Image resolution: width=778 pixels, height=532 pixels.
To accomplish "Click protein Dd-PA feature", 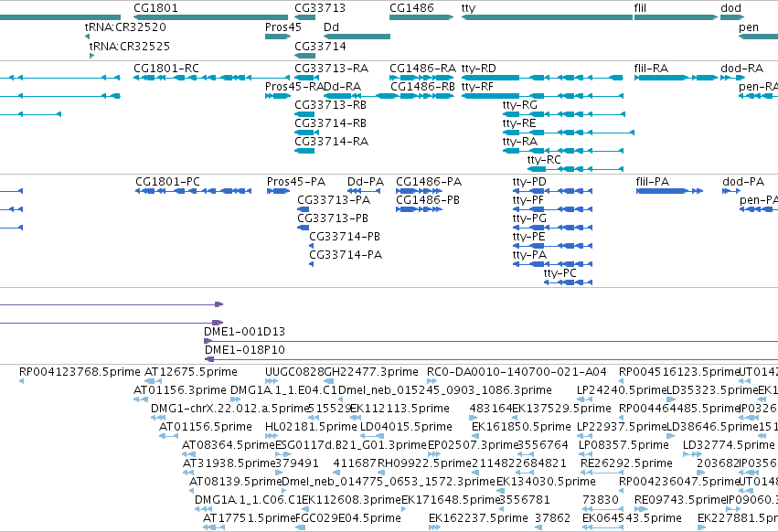I will coord(365,191).
